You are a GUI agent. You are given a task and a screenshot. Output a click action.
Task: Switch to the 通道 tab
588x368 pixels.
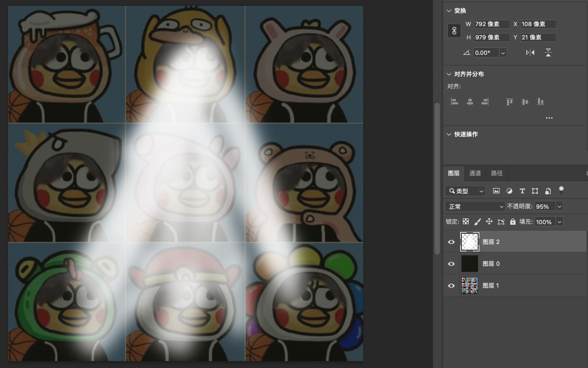475,173
